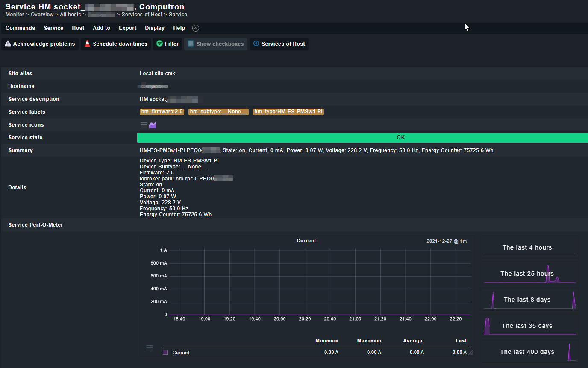Click the traffic cone icon
588x368 pixels.
tap(88, 44)
